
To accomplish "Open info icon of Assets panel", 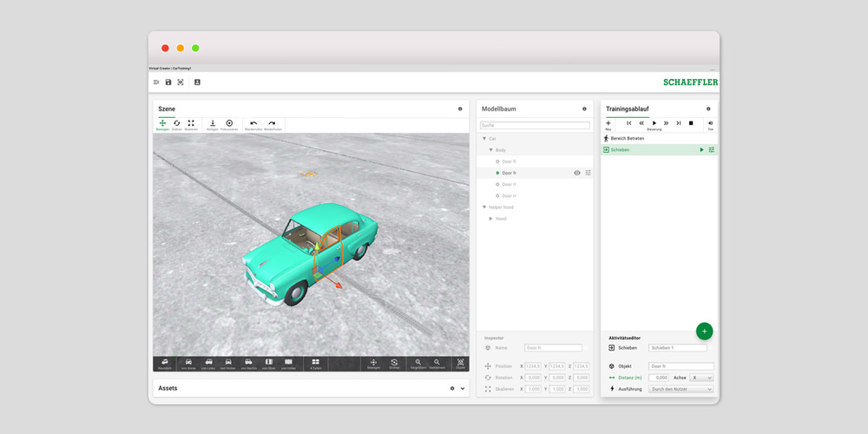I will (x=452, y=389).
